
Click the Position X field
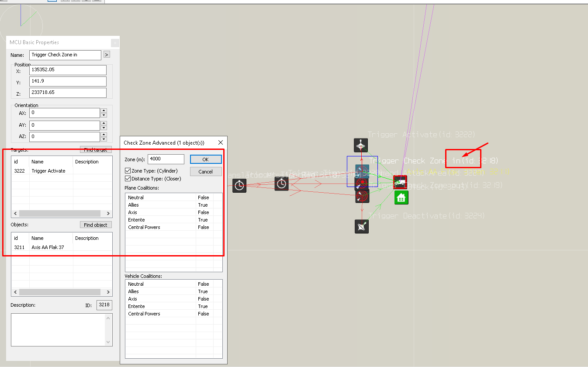68,70
